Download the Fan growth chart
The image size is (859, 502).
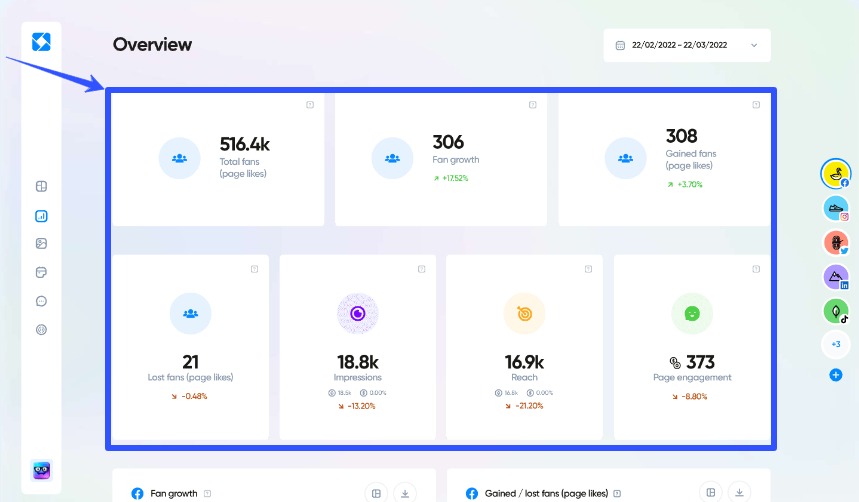click(x=404, y=492)
